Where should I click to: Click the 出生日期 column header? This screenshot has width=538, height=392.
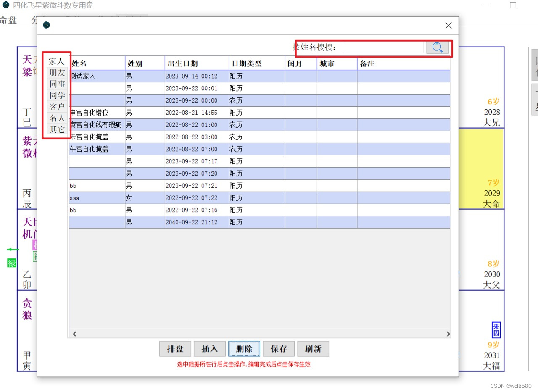[197, 63]
